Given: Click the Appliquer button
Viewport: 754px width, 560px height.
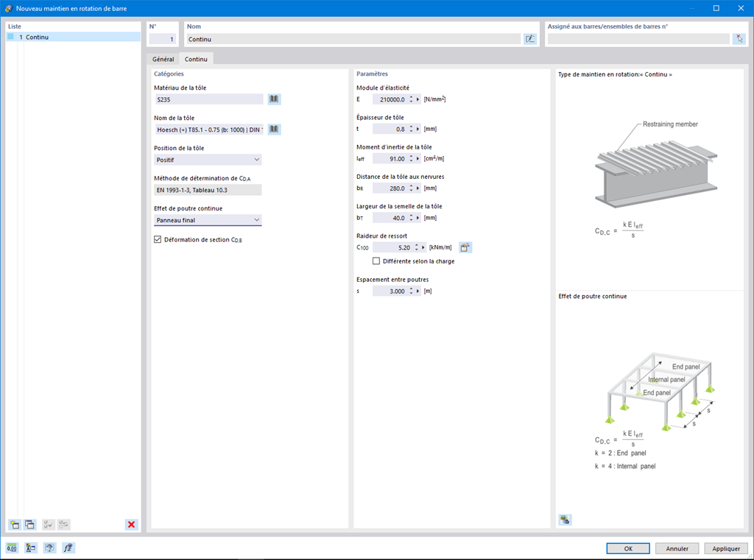Looking at the screenshot, I should click(726, 548).
